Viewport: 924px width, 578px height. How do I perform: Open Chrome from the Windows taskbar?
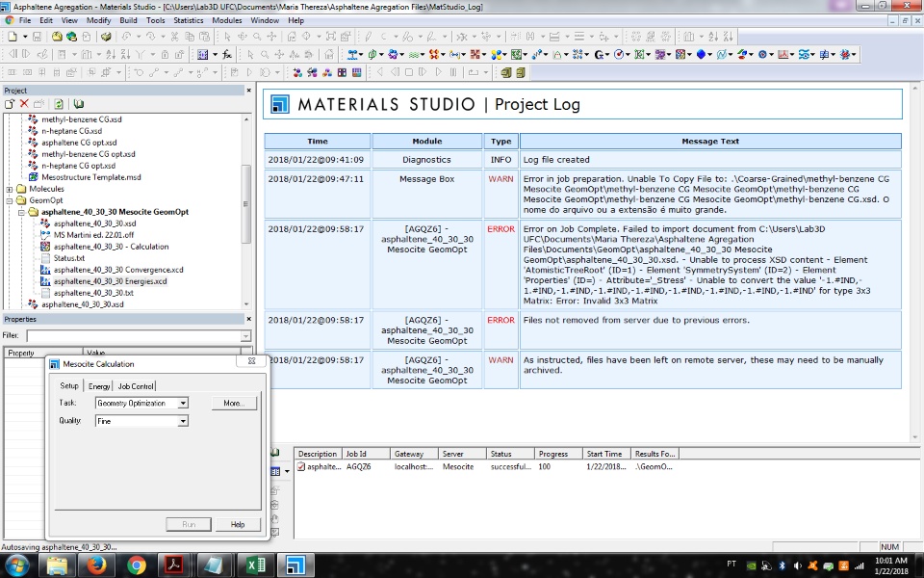click(x=136, y=565)
